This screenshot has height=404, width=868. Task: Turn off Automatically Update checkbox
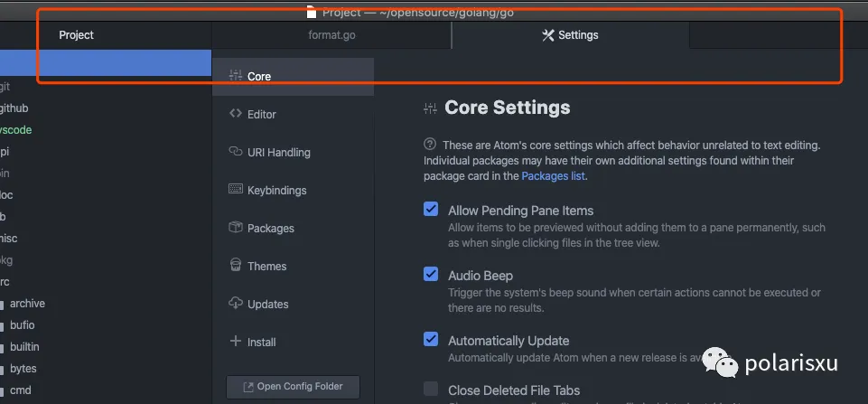click(x=431, y=340)
